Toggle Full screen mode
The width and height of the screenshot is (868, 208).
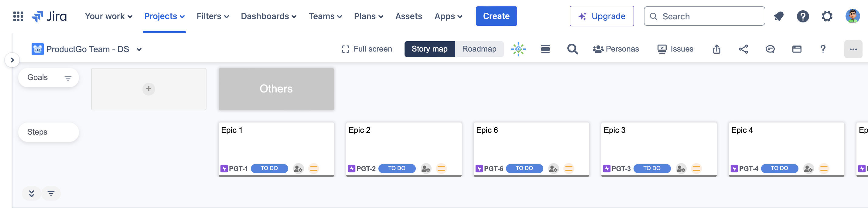coord(367,49)
